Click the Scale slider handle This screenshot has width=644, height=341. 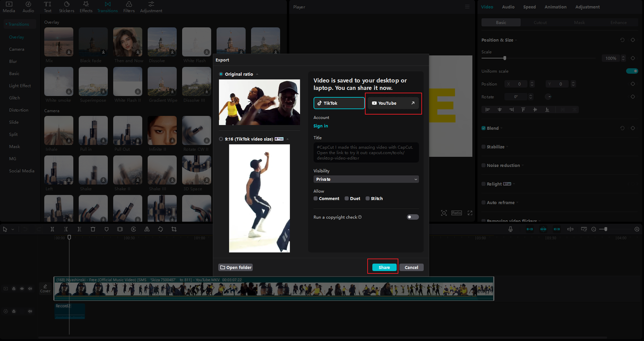tap(505, 58)
